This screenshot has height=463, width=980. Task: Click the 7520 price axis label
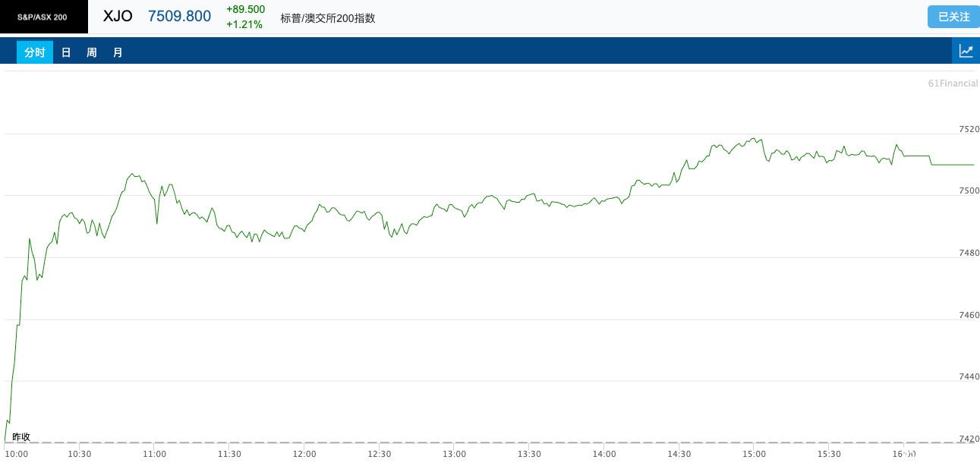tap(969, 129)
